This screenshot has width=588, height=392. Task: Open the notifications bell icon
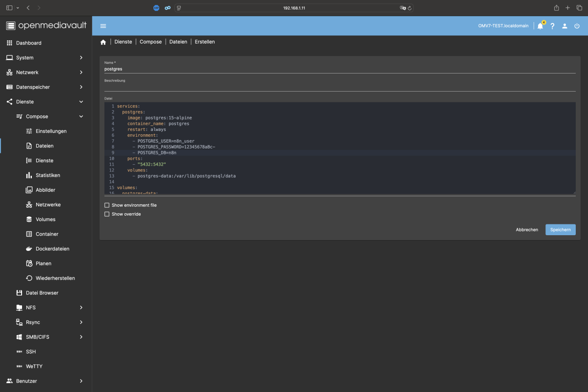[540, 26]
